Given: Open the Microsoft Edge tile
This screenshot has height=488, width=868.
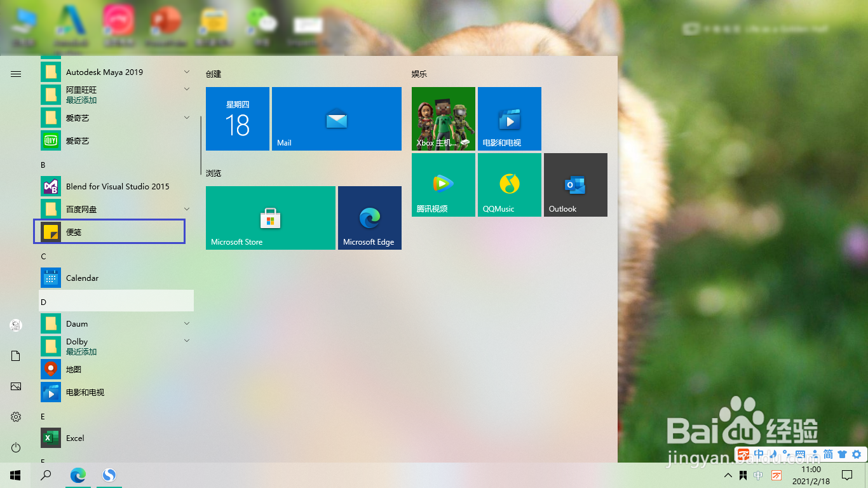Looking at the screenshot, I should (370, 218).
